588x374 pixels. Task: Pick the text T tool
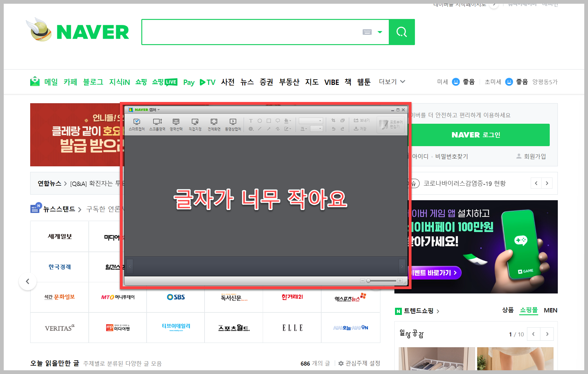[x=251, y=121]
